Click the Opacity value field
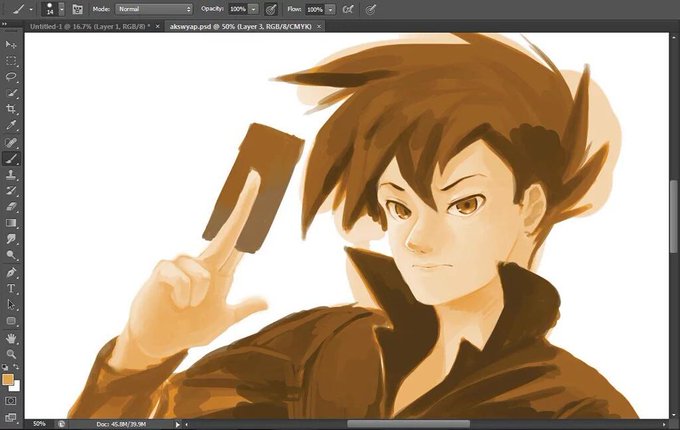The height and width of the screenshot is (430, 680). tap(238, 9)
